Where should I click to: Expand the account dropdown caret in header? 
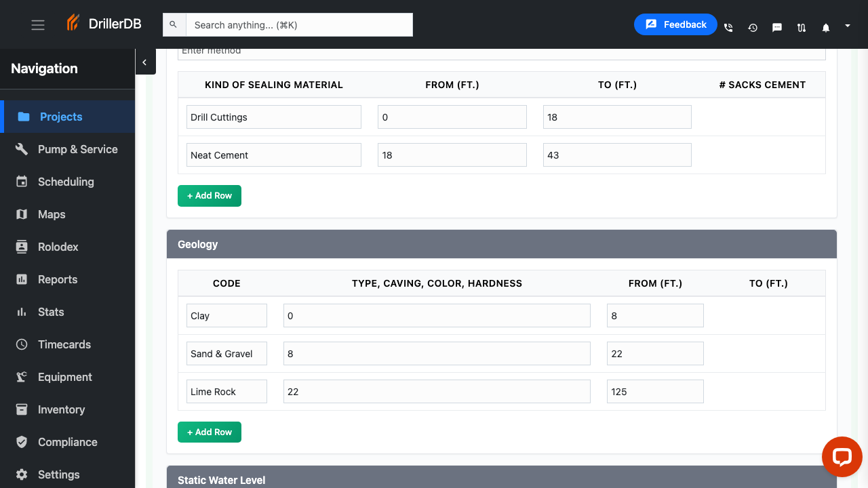(x=847, y=26)
